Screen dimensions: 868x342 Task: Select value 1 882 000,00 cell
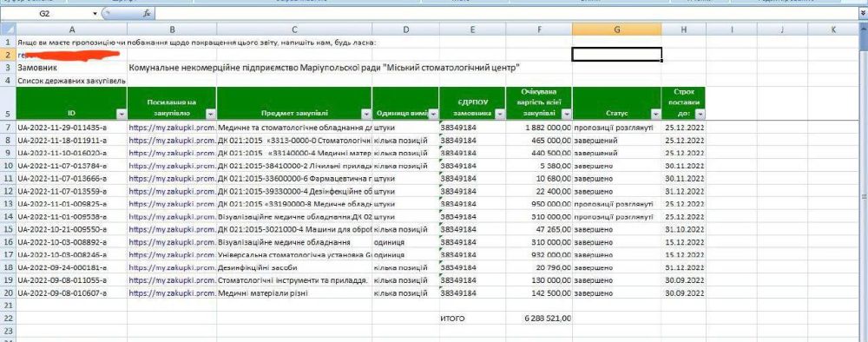click(x=539, y=128)
